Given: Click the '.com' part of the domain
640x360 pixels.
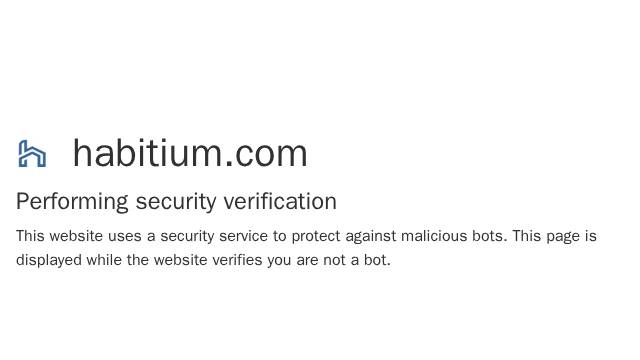Looking at the screenshot, I should pos(266,154).
